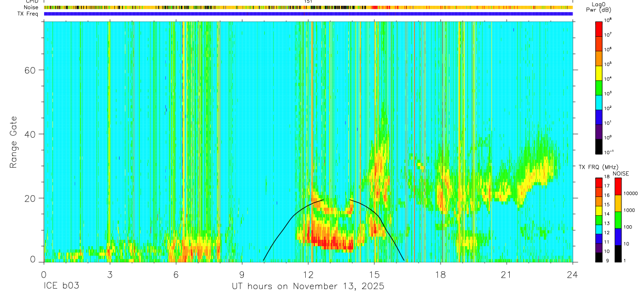Pick the green segment of Lag0 power colorbar
The height and width of the screenshot is (297, 644).
tap(599, 87)
